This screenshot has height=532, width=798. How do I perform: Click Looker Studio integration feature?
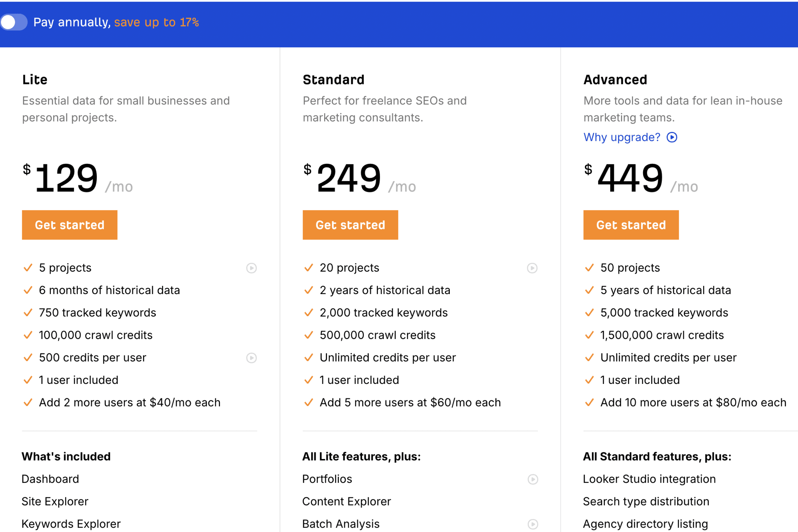pyautogui.click(x=649, y=479)
